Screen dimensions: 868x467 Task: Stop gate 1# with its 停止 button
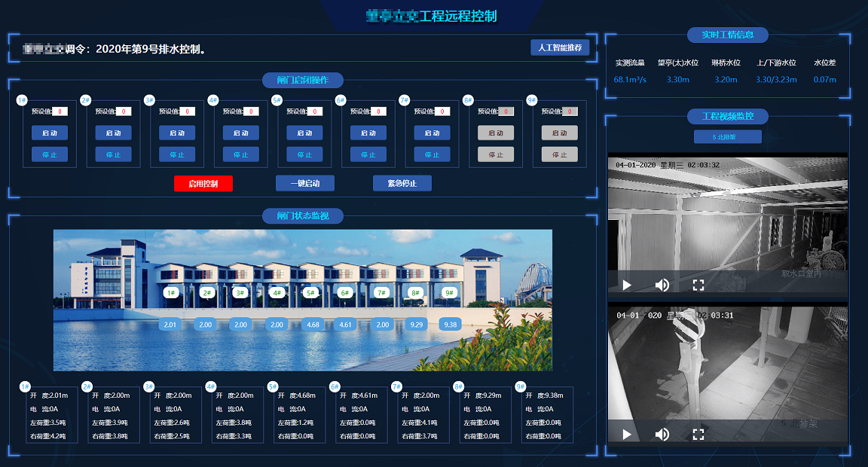pyautogui.click(x=50, y=154)
